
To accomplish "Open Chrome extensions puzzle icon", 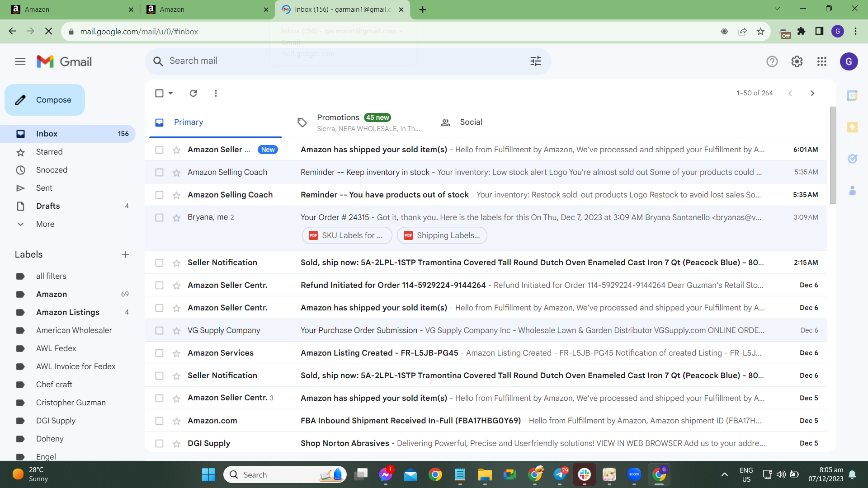I will point(802,31).
